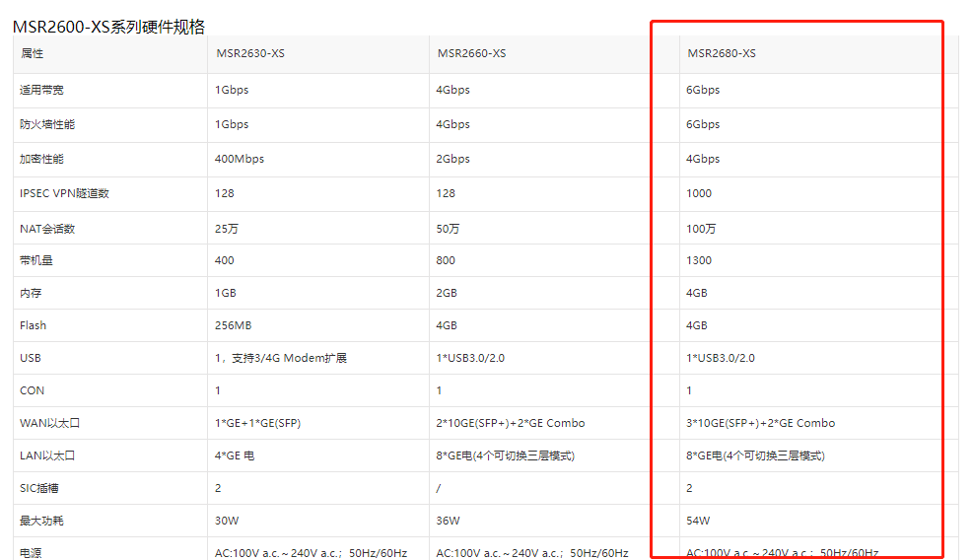Click the 防火墙性能 row label
972x560 pixels.
47,124
